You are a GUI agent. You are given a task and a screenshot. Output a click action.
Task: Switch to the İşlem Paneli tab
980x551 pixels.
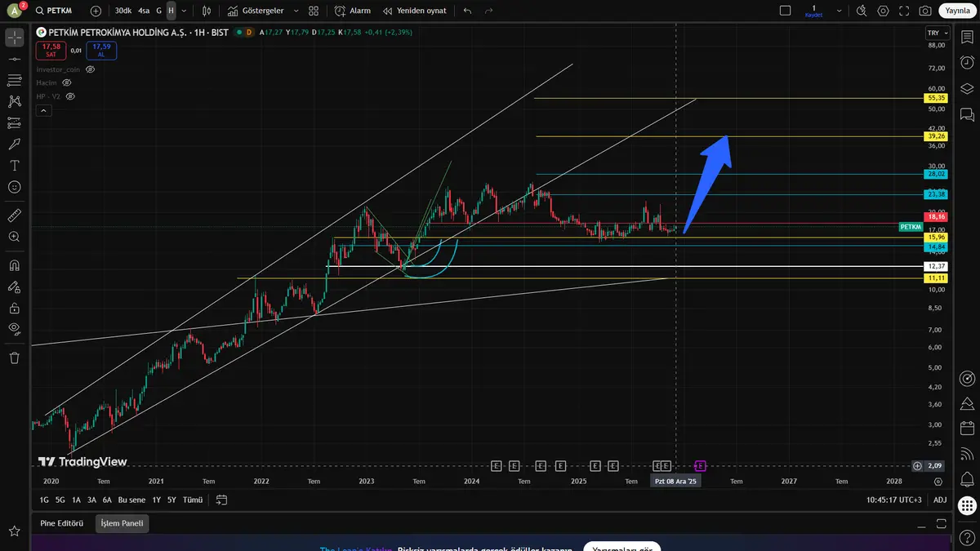(x=122, y=523)
